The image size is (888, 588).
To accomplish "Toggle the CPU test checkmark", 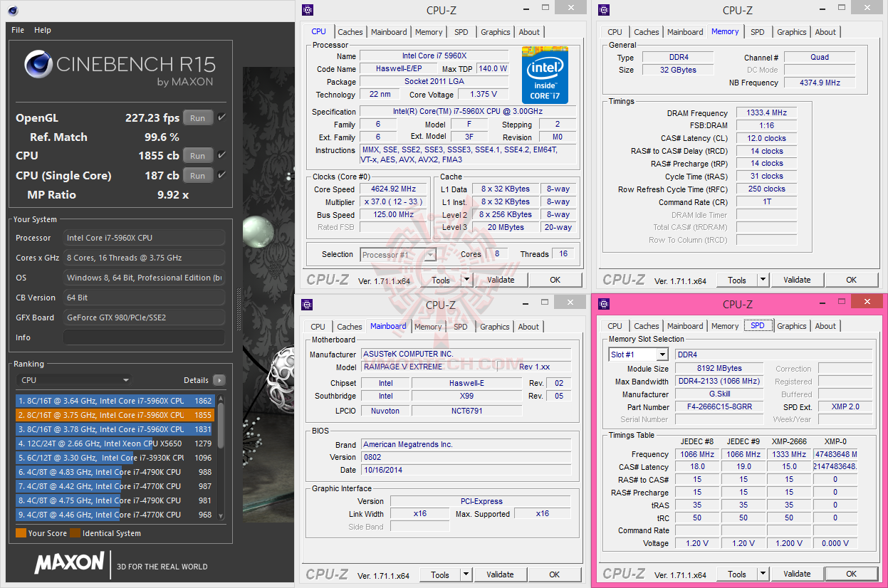I will (222, 155).
